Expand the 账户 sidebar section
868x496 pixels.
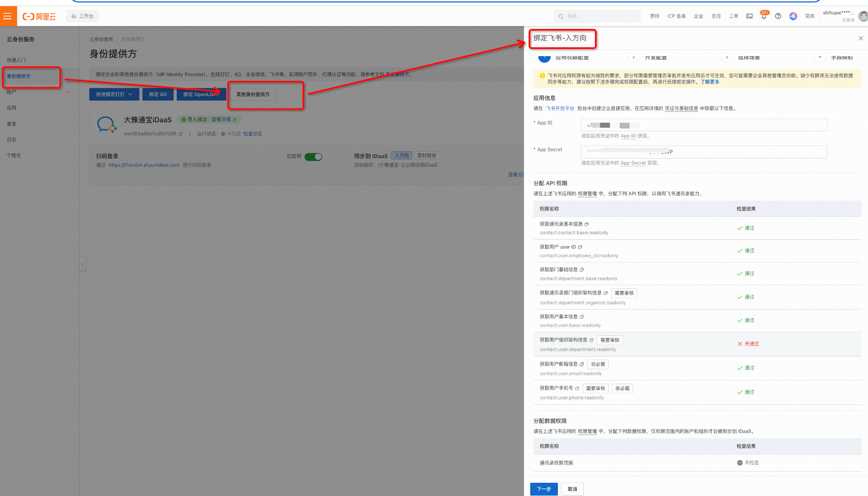tap(37, 92)
